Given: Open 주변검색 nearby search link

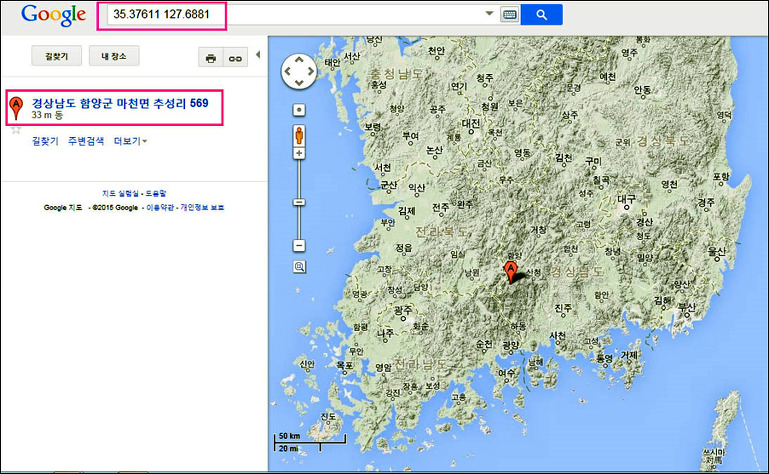Looking at the screenshot, I should 86,141.
